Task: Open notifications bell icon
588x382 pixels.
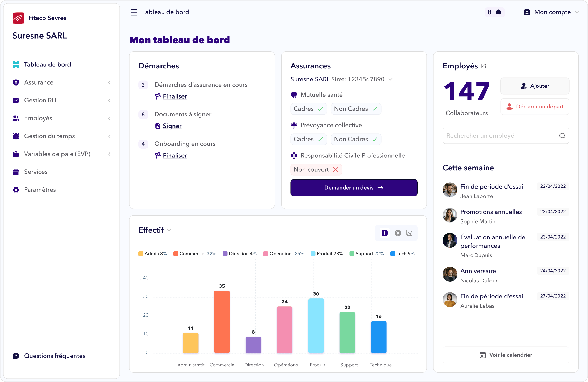Action: pyautogui.click(x=498, y=12)
